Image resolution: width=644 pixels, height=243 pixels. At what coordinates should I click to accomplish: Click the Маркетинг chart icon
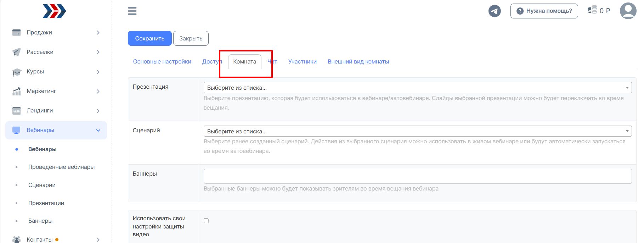click(x=16, y=92)
